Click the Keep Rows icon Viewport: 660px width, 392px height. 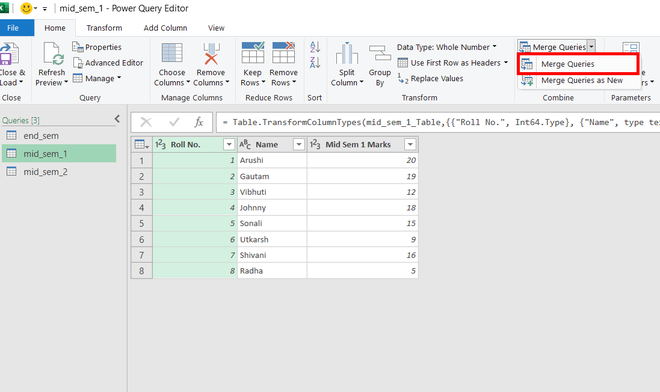[253, 53]
